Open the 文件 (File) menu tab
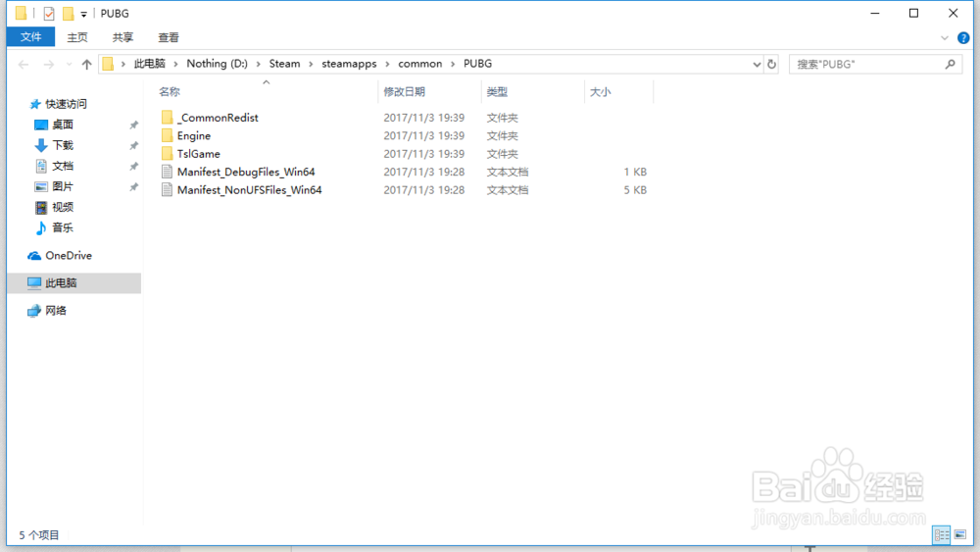Image resolution: width=980 pixels, height=552 pixels. point(30,37)
